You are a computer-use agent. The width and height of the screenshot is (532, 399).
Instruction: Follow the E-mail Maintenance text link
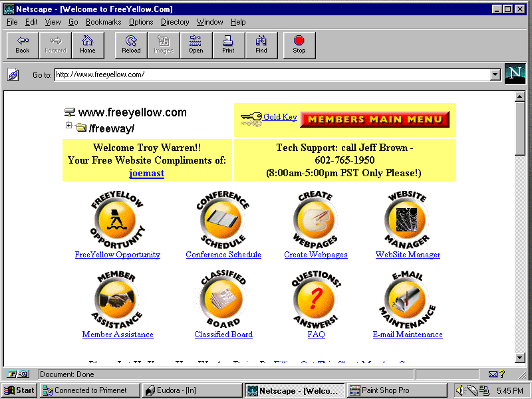[408, 334]
